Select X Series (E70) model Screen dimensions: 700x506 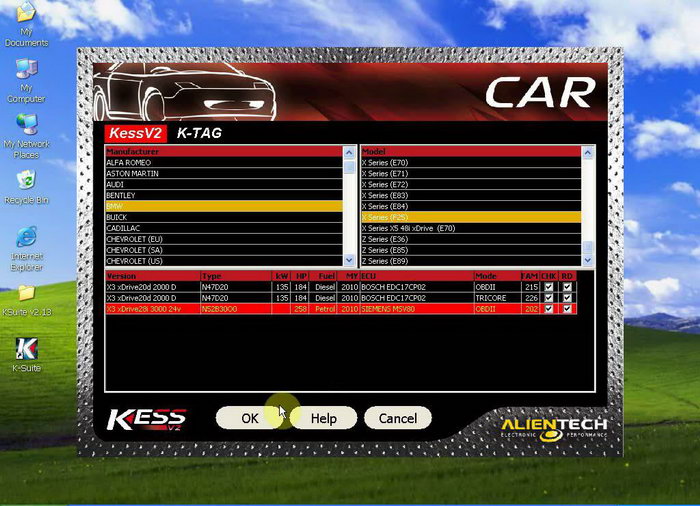[x=471, y=163]
